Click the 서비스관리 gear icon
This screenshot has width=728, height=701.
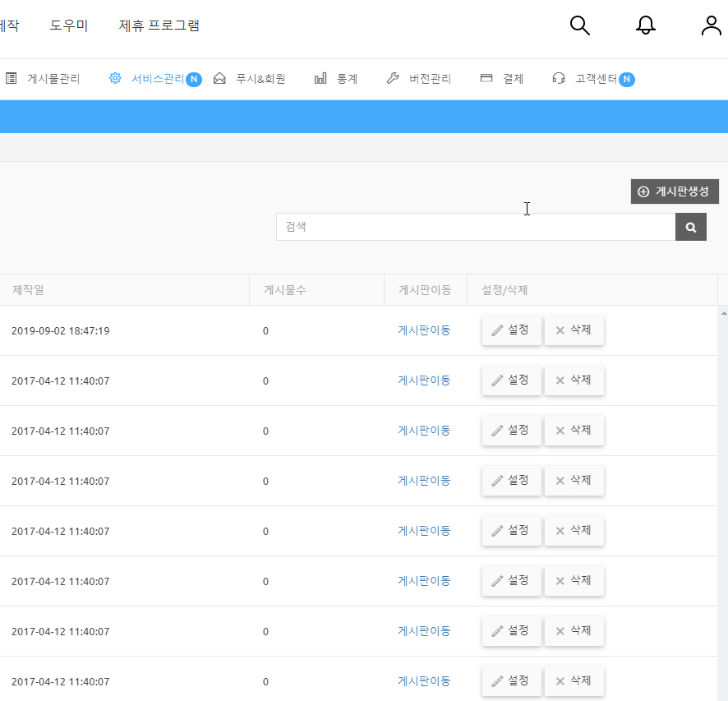coord(115,79)
